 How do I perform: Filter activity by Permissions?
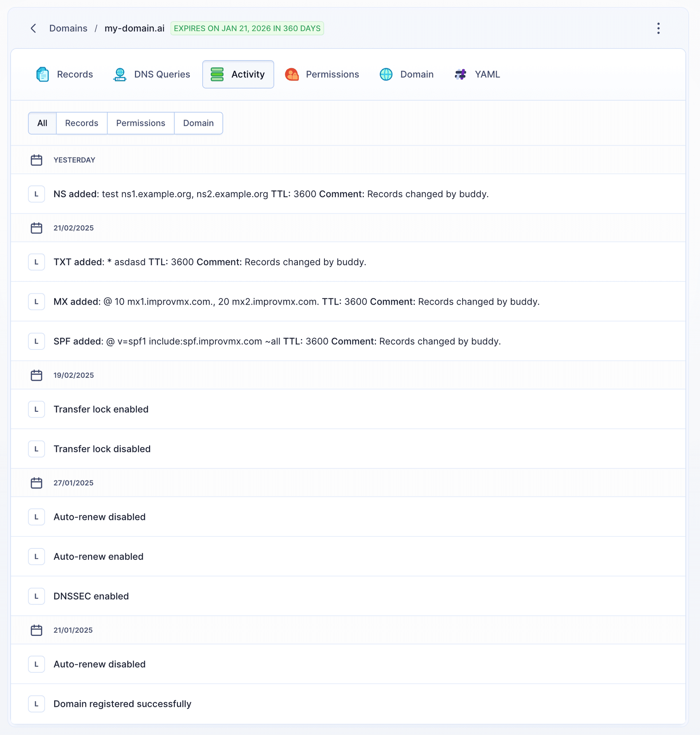tap(140, 123)
